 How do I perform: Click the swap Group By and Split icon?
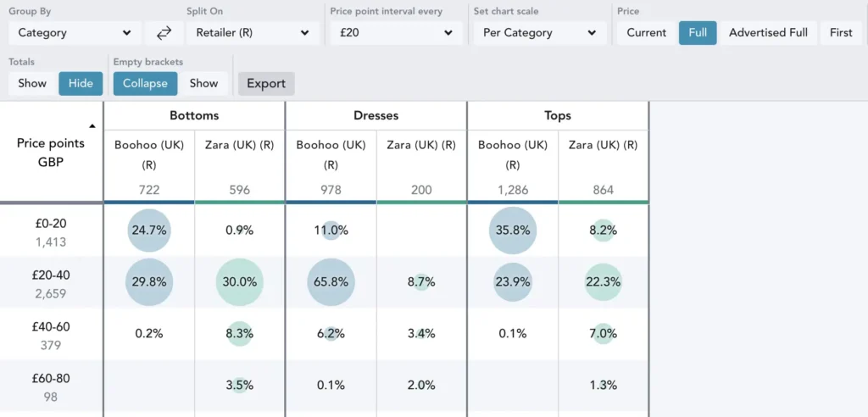(x=164, y=33)
